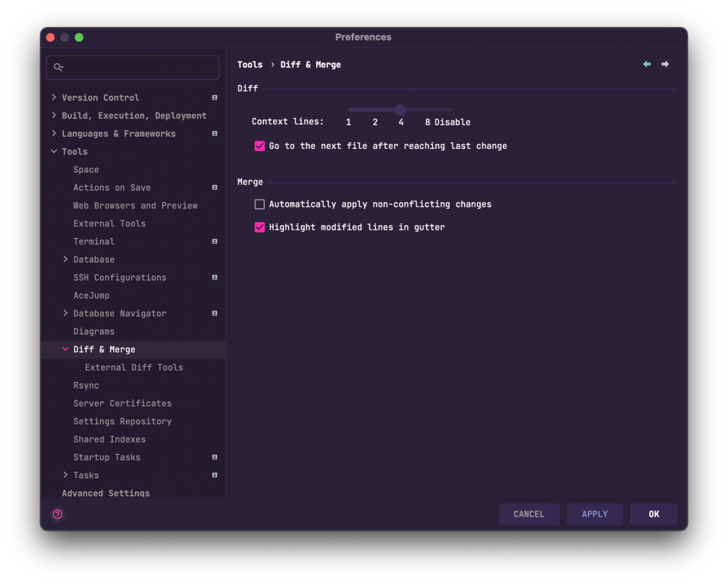Click the shared settings icon beside Startup Tasks
This screenshot has width=728, height=584.
click(214, 457)
